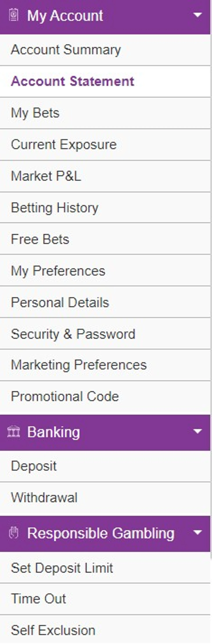Open Security & Password settings
Image resolution: width=212 pixels, height=644 pixels.
105,334
